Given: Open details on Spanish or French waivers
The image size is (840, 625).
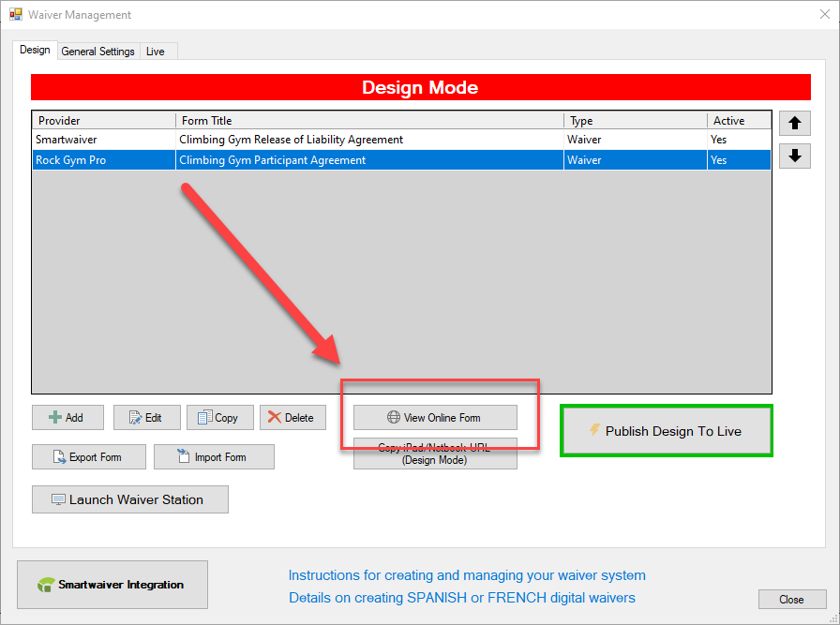Looking at the screenshot, I should (x=462, y=598).
